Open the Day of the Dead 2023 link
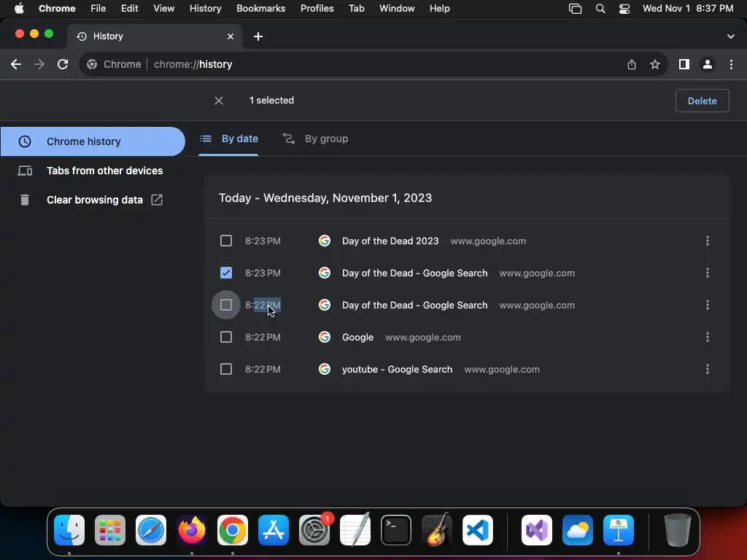 390,241
